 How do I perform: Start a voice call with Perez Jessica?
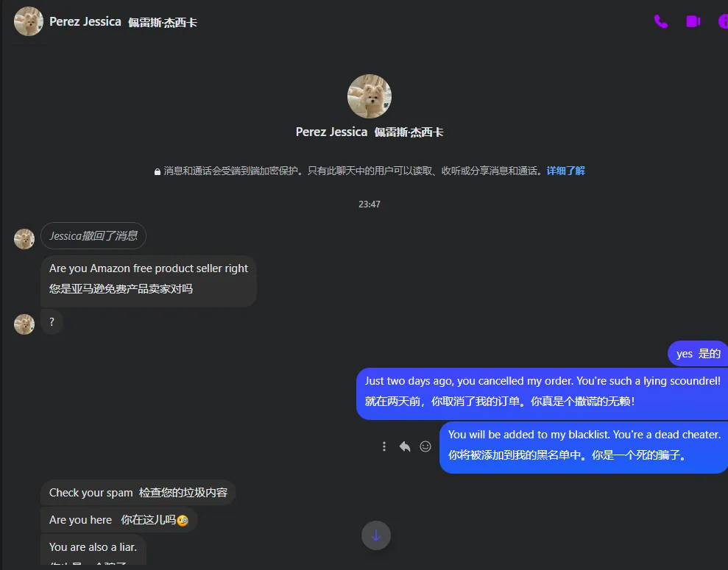pos(661,21)
